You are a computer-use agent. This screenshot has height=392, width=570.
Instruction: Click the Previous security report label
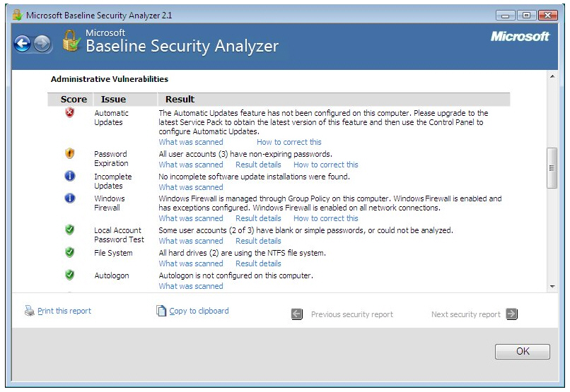(x=352, y=314)
